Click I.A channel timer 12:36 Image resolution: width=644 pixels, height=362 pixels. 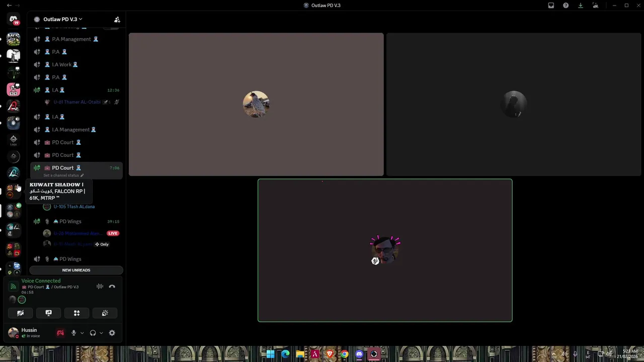coord(113,90)
